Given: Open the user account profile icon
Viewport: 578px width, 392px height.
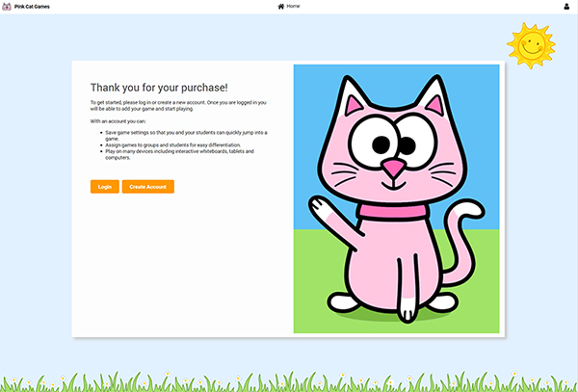Looking at the screenshot, I should point(566,6).
